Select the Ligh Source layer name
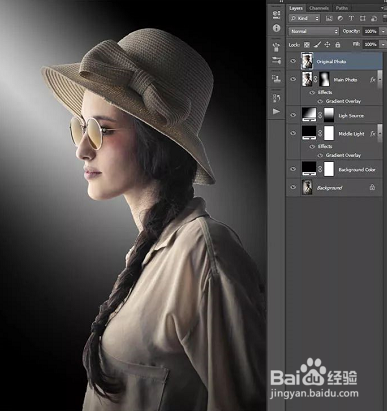Viewport: 387px width, 411px height. [351, 116]
